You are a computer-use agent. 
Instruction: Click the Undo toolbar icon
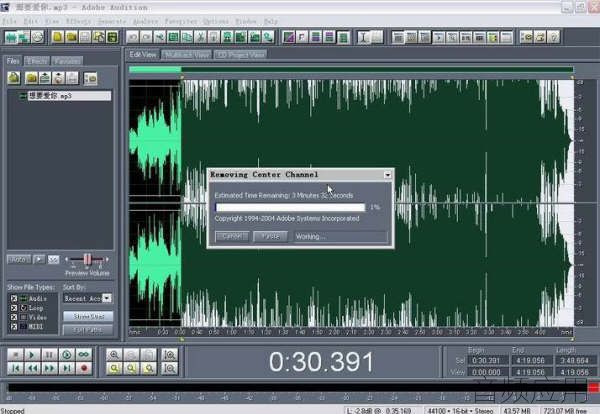pos(132,37)
